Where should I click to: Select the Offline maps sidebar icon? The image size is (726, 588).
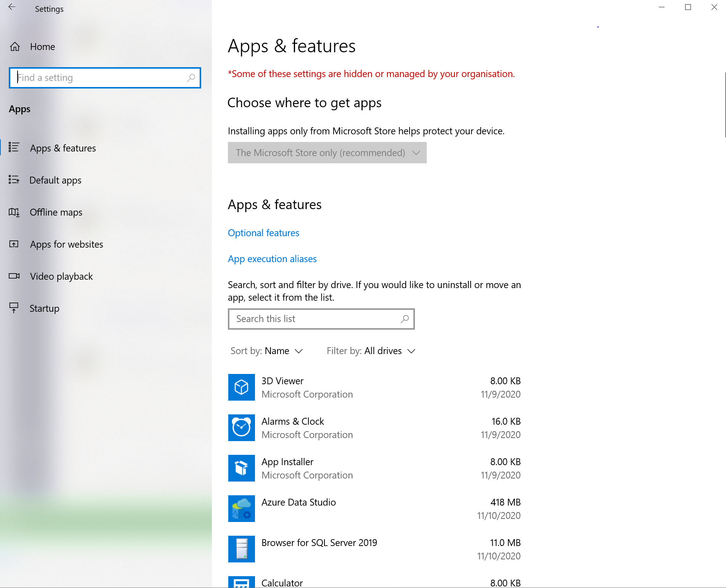(x=14, y=212)
